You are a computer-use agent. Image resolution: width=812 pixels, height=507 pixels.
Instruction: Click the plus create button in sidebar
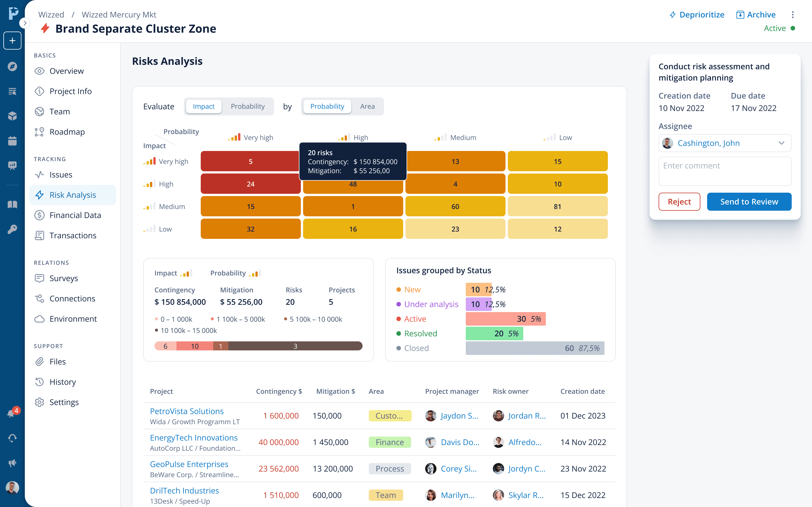tap(12, 41)
